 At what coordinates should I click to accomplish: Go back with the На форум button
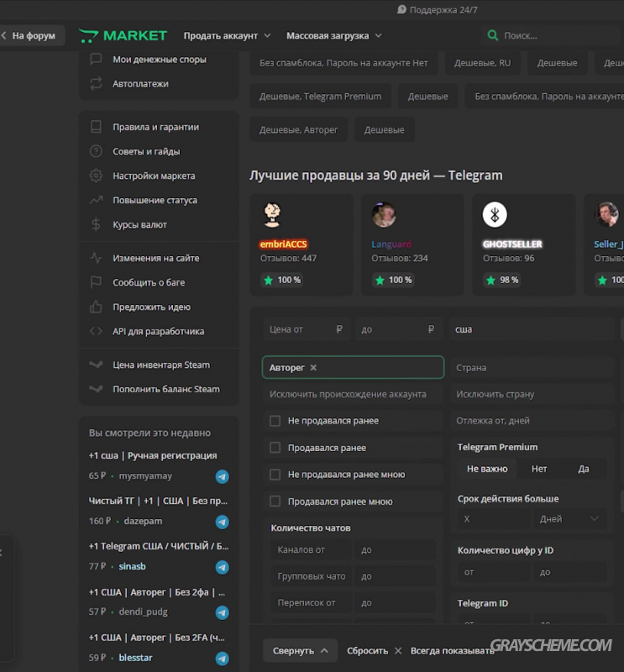point(32,35)
